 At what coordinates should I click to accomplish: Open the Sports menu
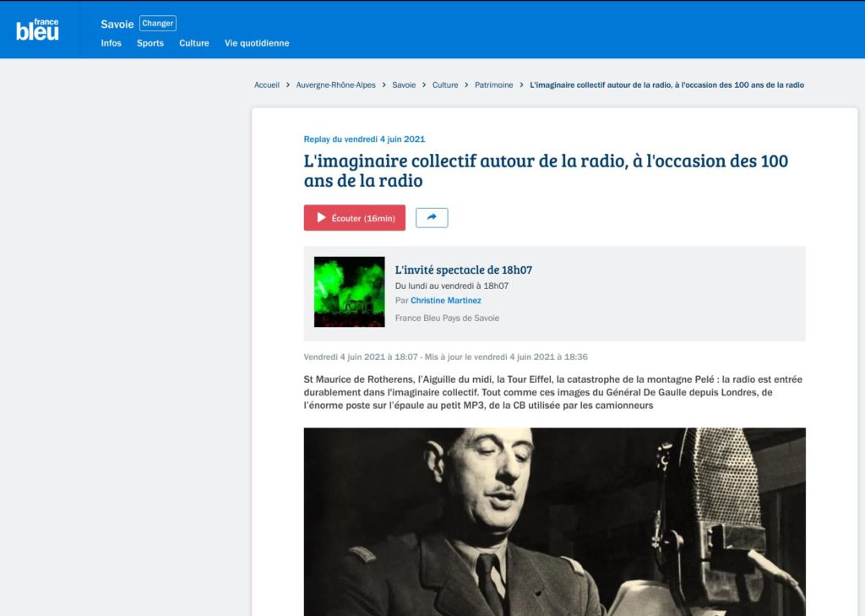coord(150,43)
